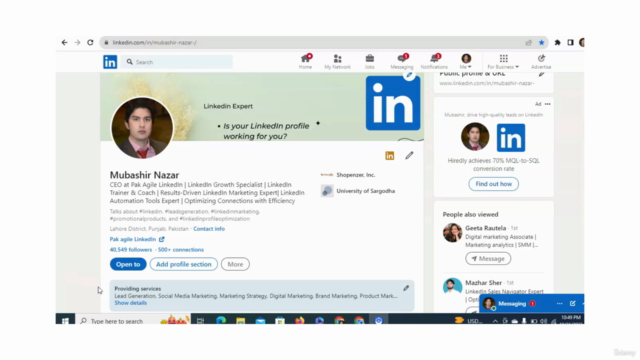Open Messaging from the top nav
This screenshot has width=640, height=360.
[x=402, y=62]
